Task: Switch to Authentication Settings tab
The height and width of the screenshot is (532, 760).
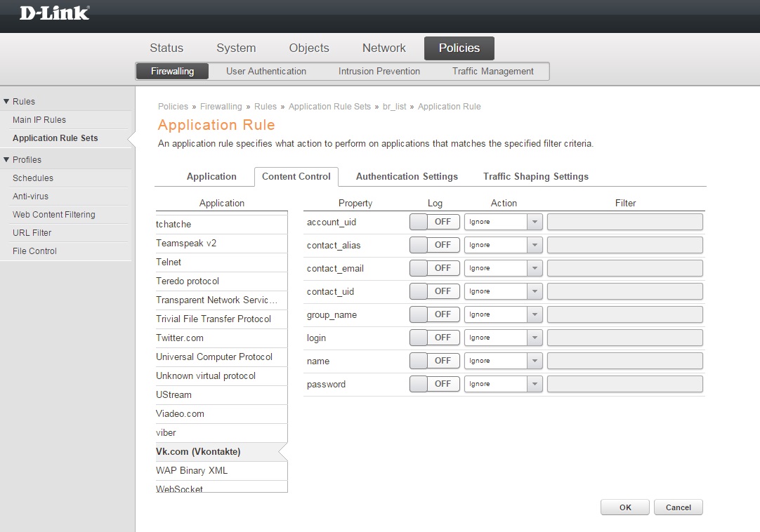Action: click(x=407, y=177)
